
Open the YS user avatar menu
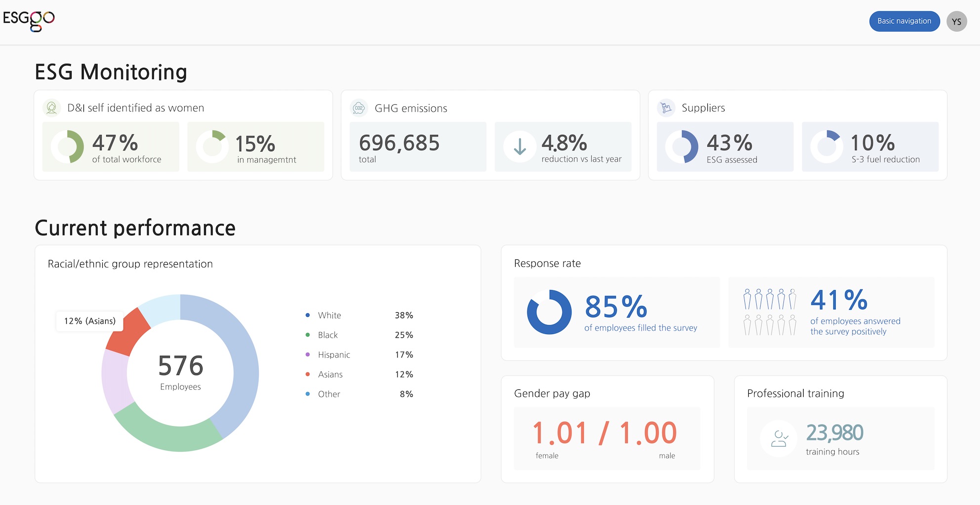956,21
